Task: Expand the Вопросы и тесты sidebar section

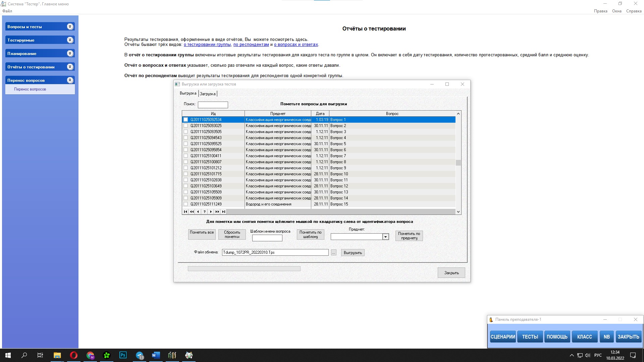Action: (x=70, y=27)
